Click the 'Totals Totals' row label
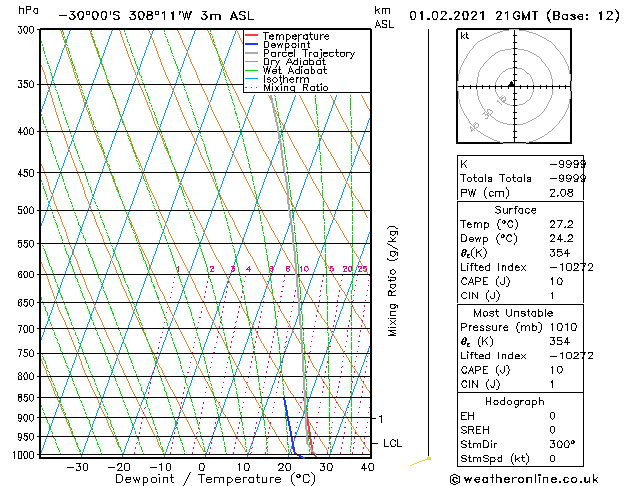629x486 pixels. tap(496, 178)
